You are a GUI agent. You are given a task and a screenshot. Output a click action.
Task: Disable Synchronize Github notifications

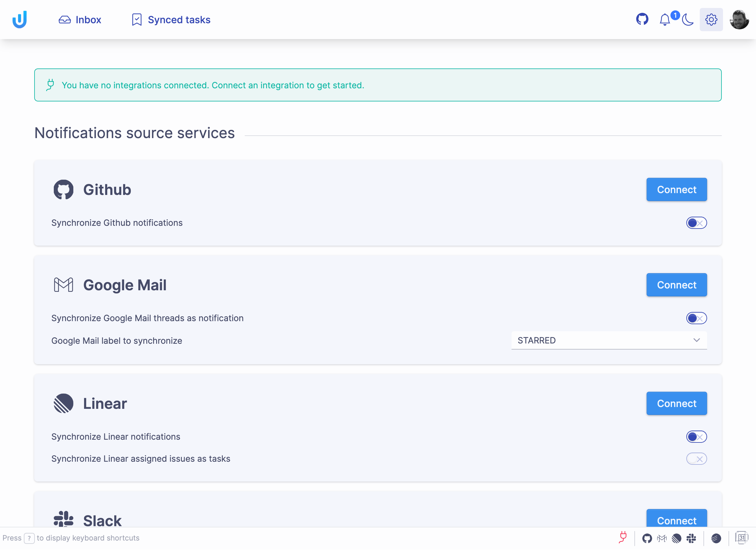pos(696,223)
